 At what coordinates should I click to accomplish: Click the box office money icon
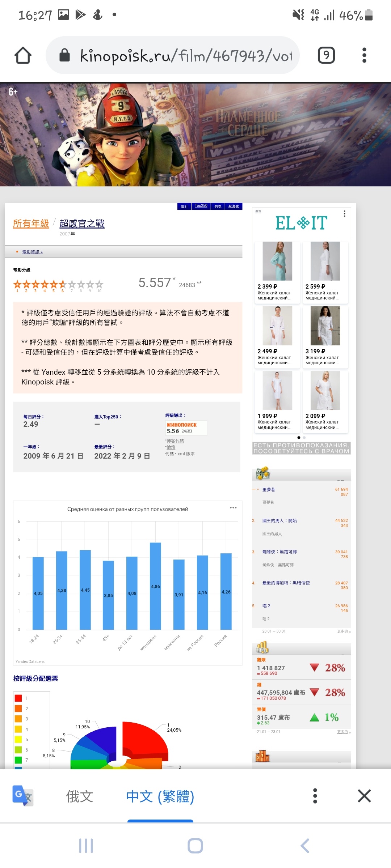(262, 473)
